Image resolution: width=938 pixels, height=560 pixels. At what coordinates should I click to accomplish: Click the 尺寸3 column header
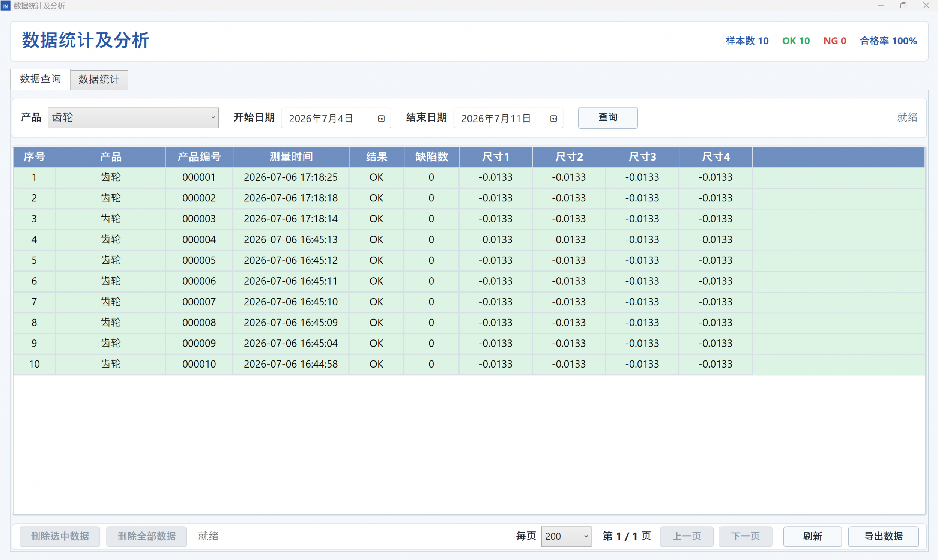point(642,157)
